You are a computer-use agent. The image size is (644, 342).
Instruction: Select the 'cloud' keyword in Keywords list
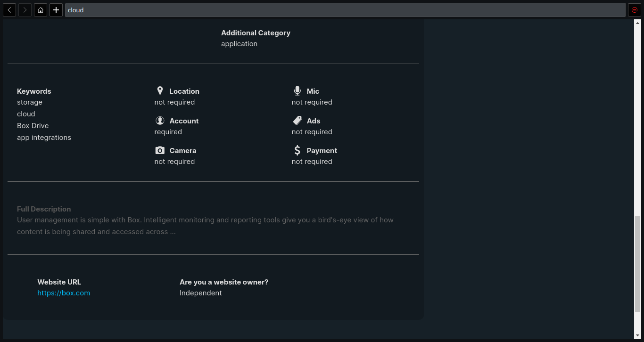click(x=26, y=114)
